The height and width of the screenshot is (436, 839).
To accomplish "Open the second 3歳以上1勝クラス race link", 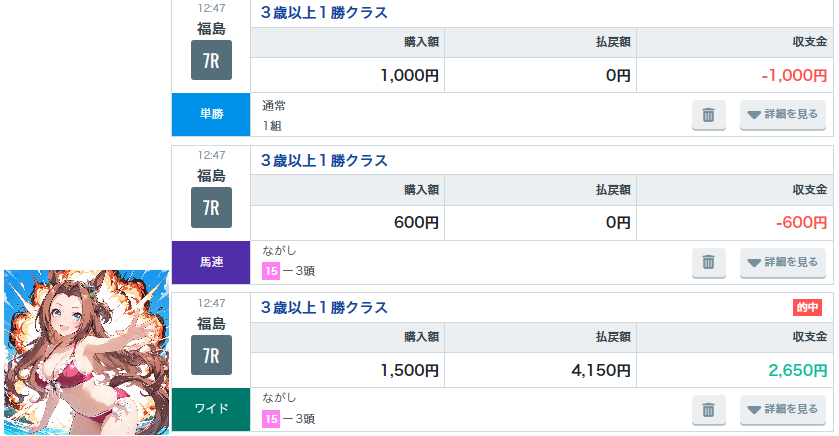I will [324, 160].
